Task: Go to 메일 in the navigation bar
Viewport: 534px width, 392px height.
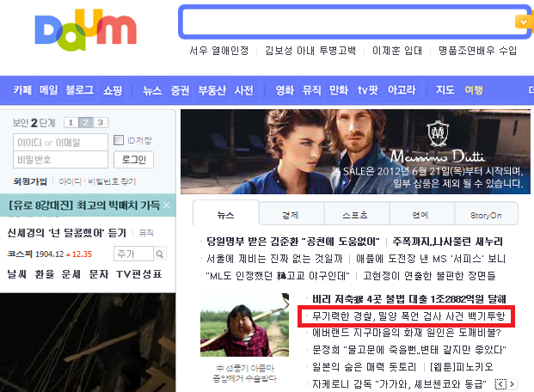Action: pos(49,90)
